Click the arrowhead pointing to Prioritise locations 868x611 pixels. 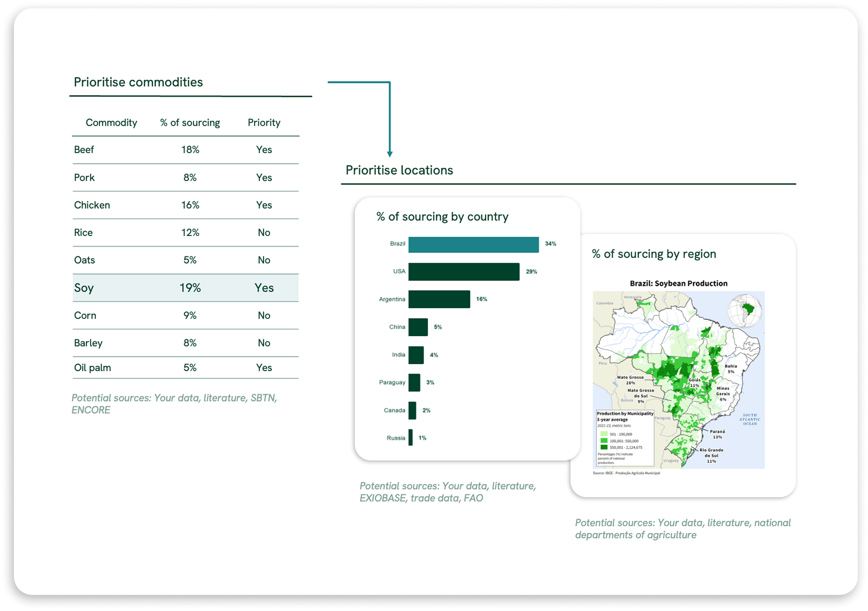[x=389, y=154]
